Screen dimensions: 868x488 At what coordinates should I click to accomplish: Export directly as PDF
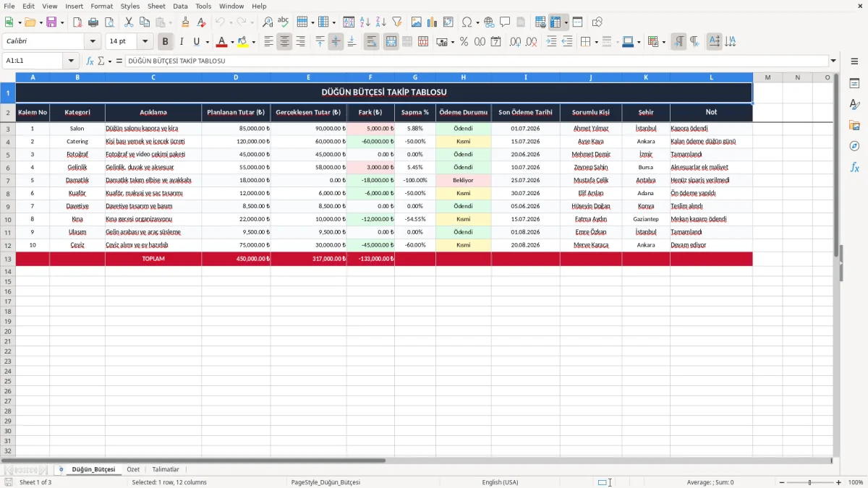77,22
